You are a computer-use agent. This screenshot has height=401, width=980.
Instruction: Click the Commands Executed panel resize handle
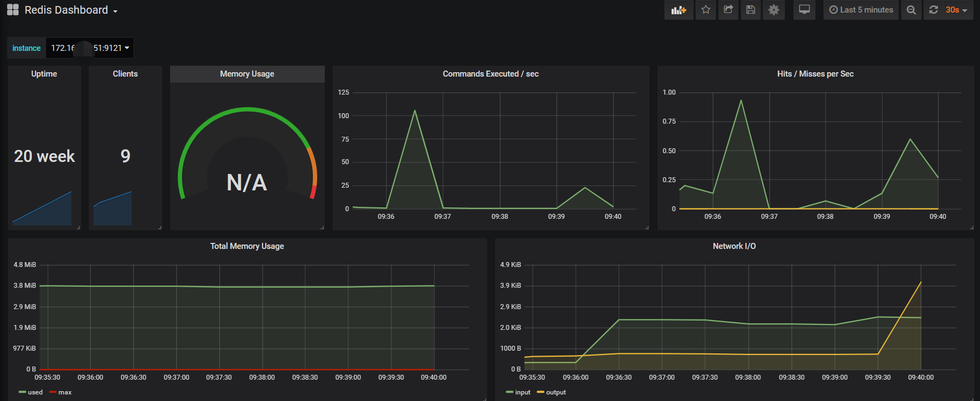(x=647, y=228)
